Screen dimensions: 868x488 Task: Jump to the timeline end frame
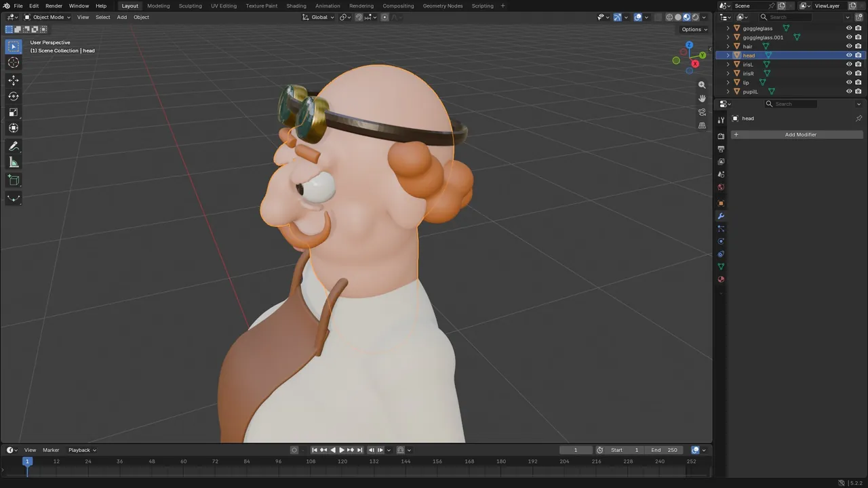tap(359, 450)
